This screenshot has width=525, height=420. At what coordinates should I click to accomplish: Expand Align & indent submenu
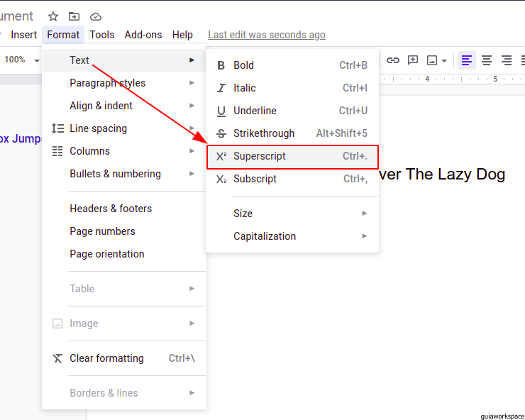point(124,106)
